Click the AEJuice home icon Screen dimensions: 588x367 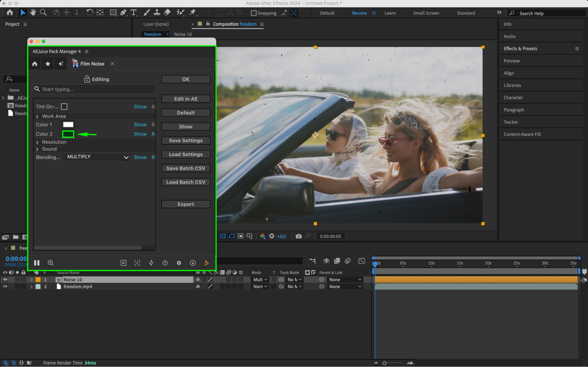(35, 64)
